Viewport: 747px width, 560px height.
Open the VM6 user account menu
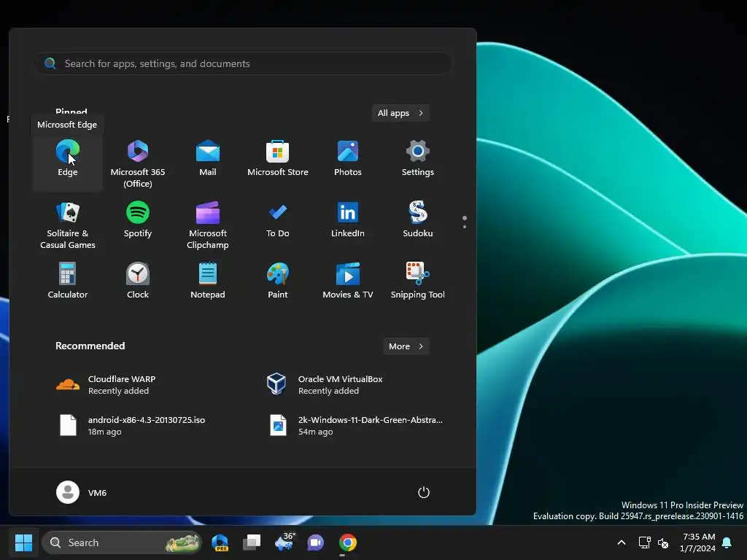coord(82,492)
